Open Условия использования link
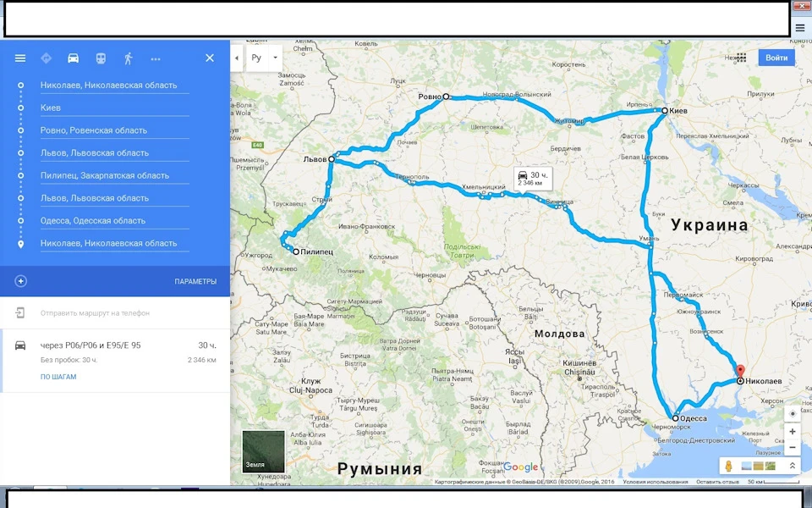 click(655, 482)
